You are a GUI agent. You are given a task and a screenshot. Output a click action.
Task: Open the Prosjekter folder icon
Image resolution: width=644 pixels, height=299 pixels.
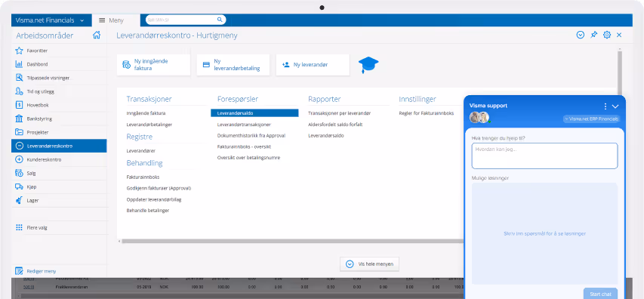19,132
